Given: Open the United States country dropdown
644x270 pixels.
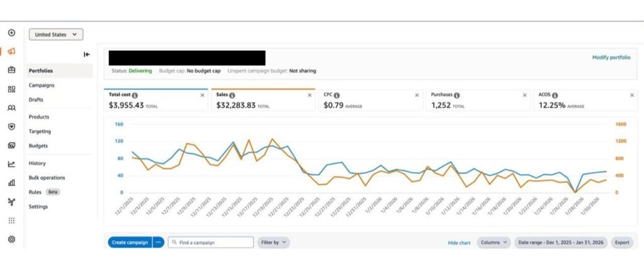Looking at the screenshot, I should pos(56,35).
